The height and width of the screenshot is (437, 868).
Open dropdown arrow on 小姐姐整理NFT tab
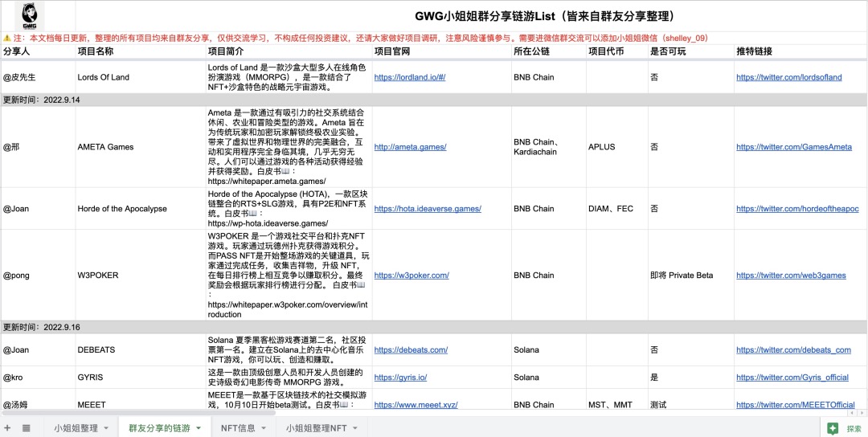[354, 428]
